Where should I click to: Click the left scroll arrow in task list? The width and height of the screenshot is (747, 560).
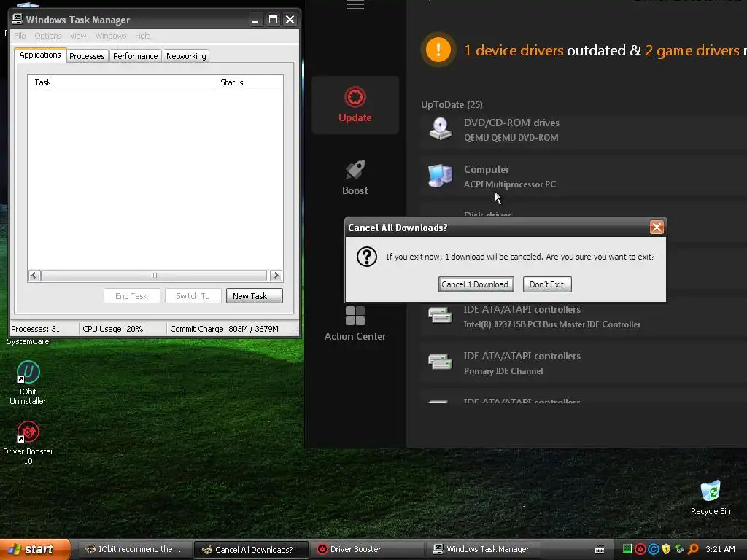[x=34, y=275]
